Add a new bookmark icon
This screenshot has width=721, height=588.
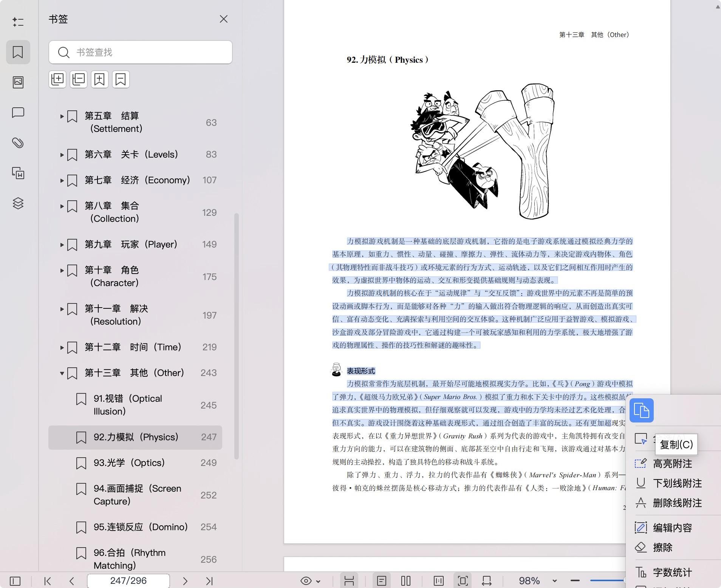(99, 79)
